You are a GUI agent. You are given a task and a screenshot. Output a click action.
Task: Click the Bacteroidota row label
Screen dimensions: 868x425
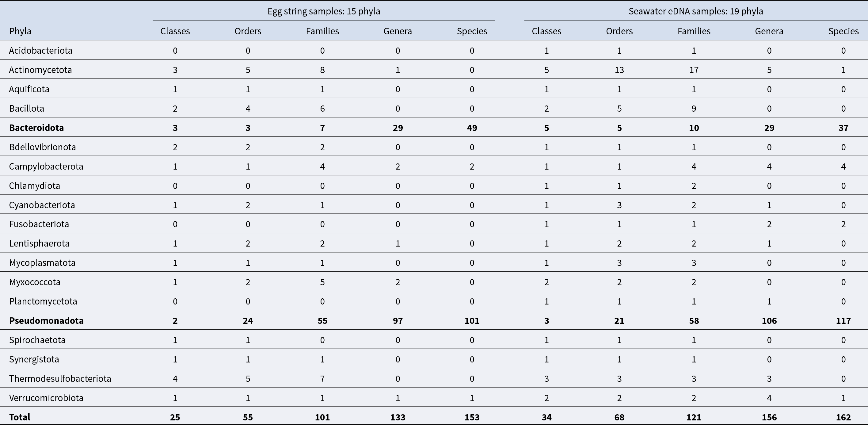[36, 128]
